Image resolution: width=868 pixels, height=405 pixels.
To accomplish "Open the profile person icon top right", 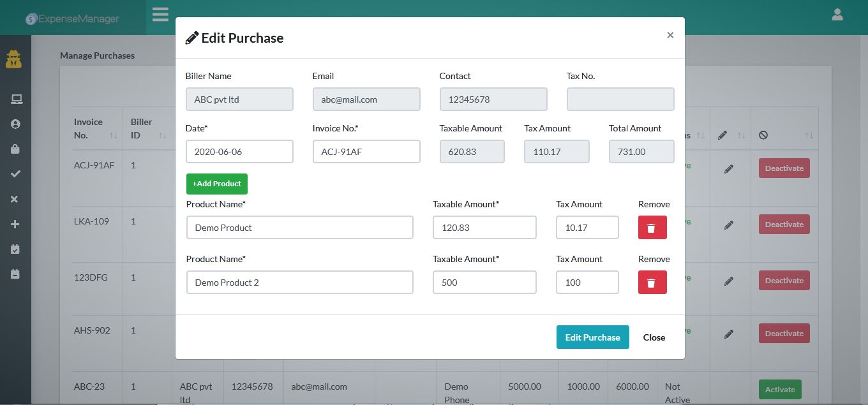I will (x=837, y=14).
